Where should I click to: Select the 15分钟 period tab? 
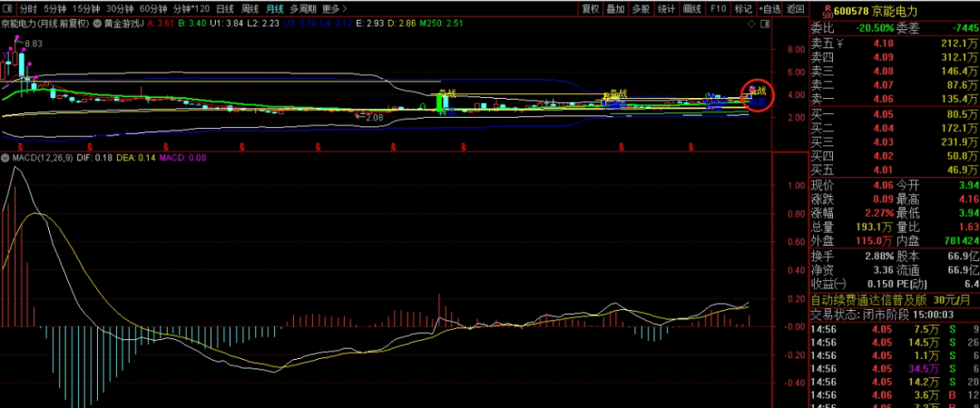[x=85, y=9]
